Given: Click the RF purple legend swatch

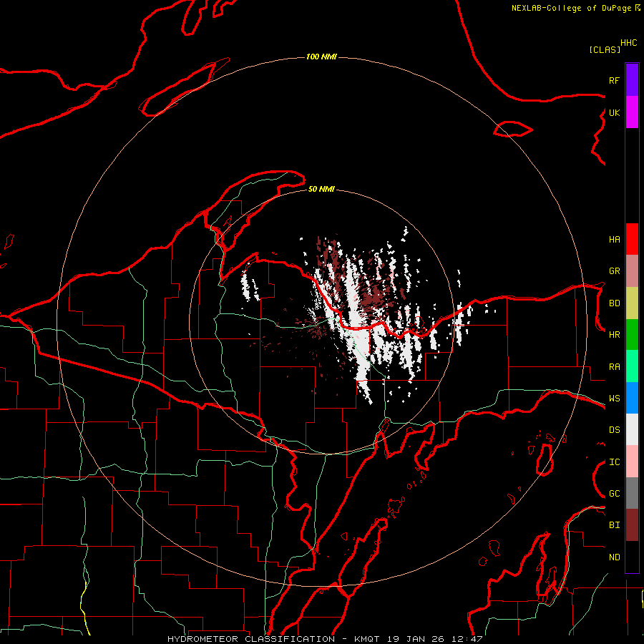Looking at the screenshot, I should pyautogui.click(x=632, y=80).
